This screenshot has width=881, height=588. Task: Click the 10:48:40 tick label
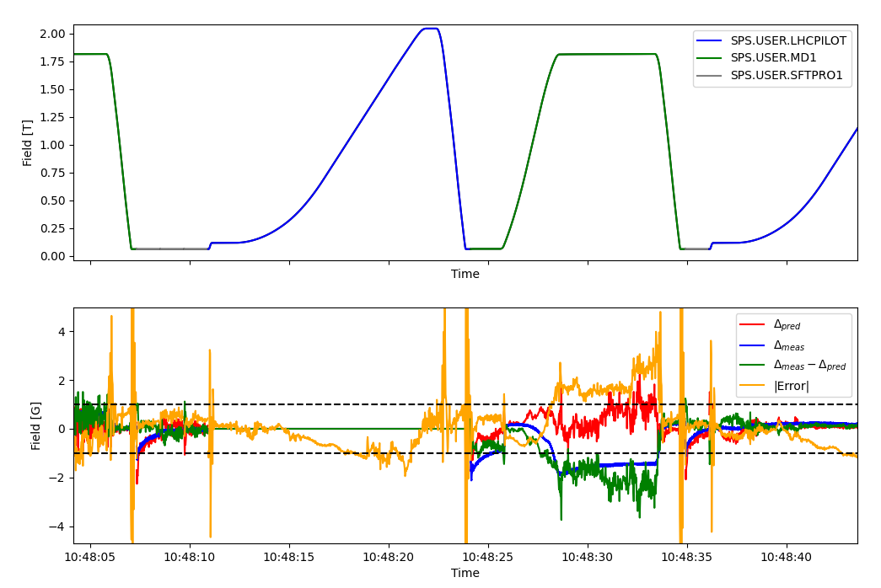787,557
